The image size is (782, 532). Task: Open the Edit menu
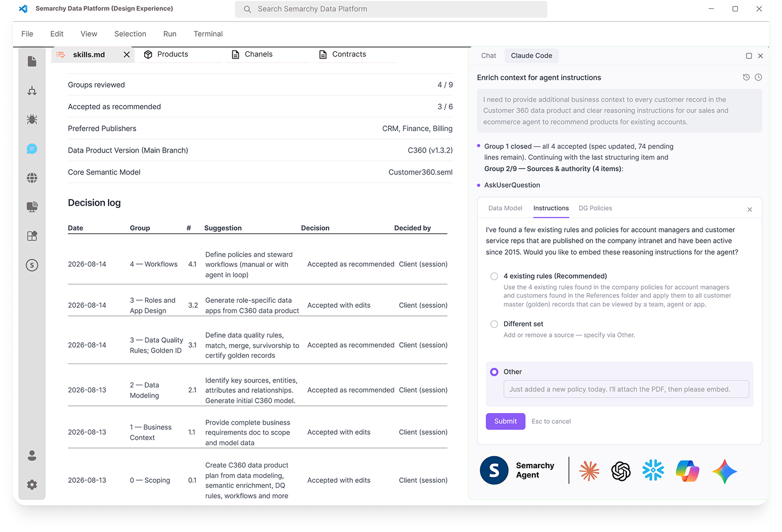tap(57, 34)
